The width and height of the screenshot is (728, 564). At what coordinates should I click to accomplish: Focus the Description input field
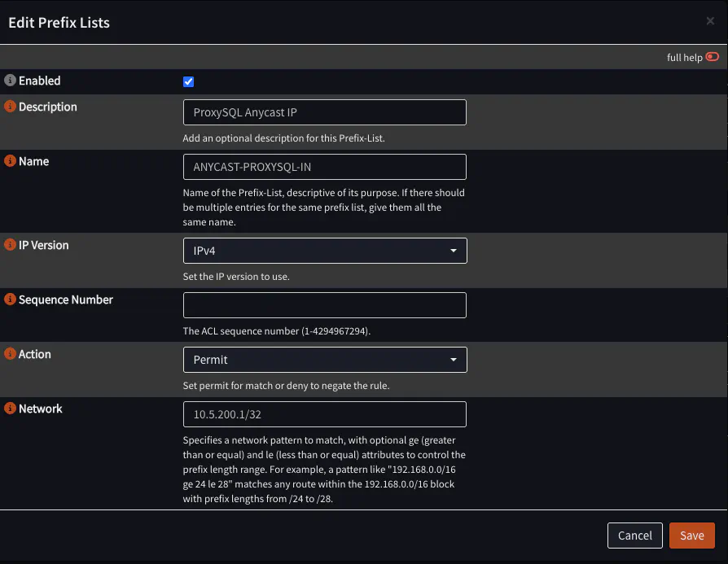(325, 112)
